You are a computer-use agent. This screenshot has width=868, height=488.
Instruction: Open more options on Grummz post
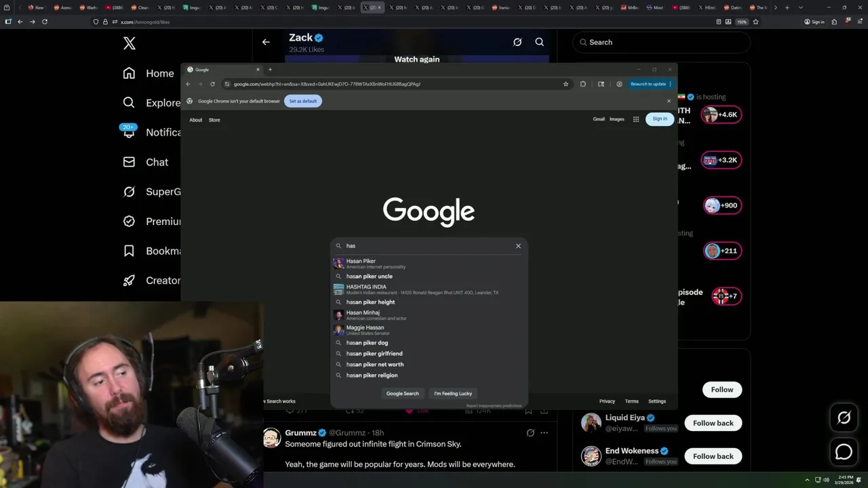point(544,432)
